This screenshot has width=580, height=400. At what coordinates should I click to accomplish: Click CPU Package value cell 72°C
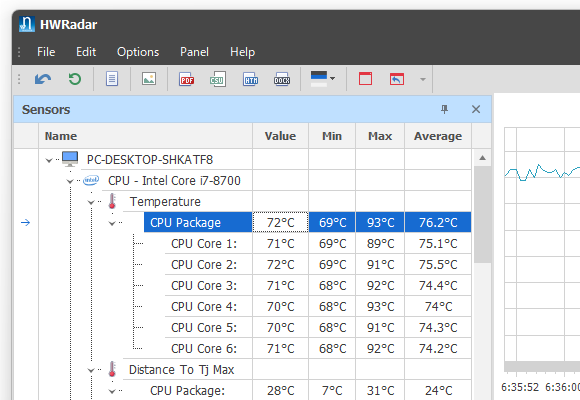pos(280,222)
